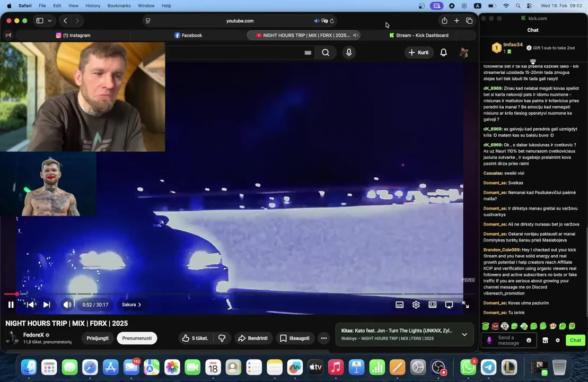Click the FedoreX channel avatar
This screenshot has width=588, height=382.
point(12,338)
